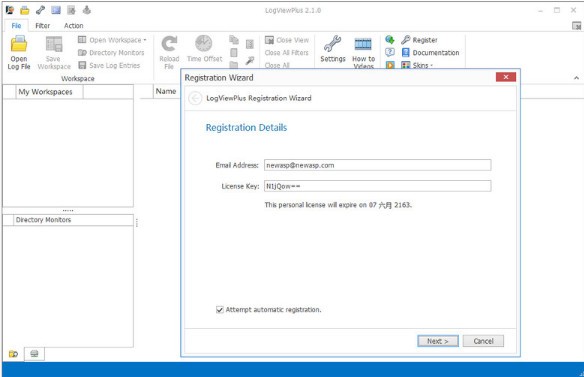Viewport: 584px width, 377px height.
Task: Open Documentation from the ribbon
Action: 430,53
